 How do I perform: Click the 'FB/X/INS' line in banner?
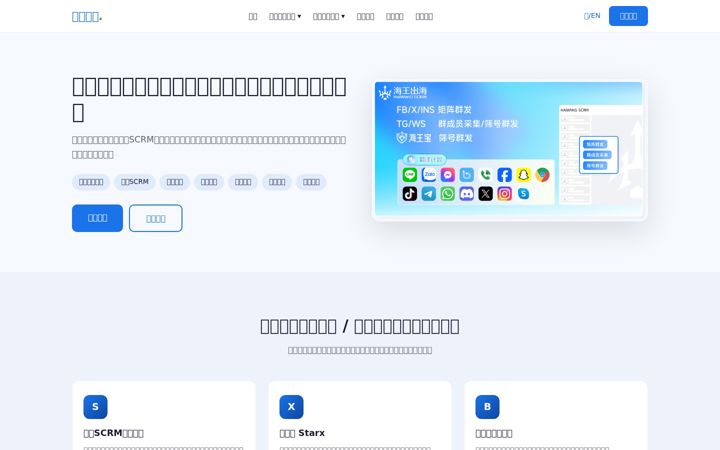434,110
